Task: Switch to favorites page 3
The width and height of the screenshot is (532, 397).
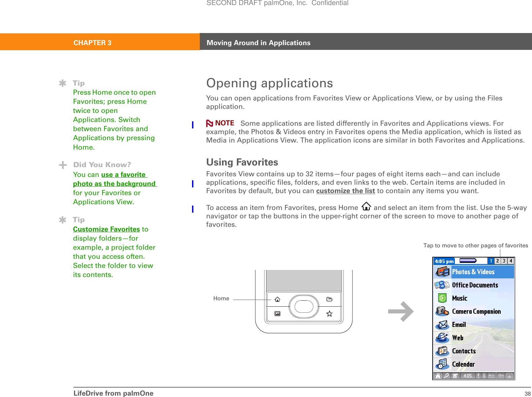Action: tap(504, 261)
